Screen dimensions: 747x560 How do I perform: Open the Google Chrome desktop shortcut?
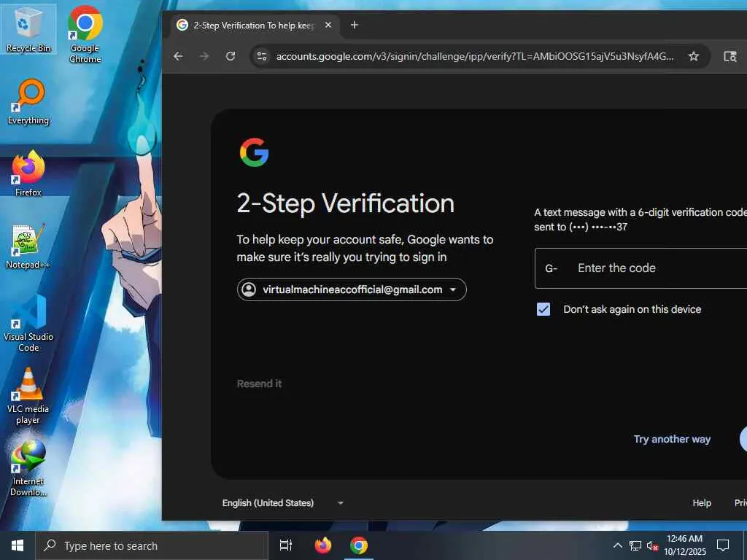click(85, 34)
